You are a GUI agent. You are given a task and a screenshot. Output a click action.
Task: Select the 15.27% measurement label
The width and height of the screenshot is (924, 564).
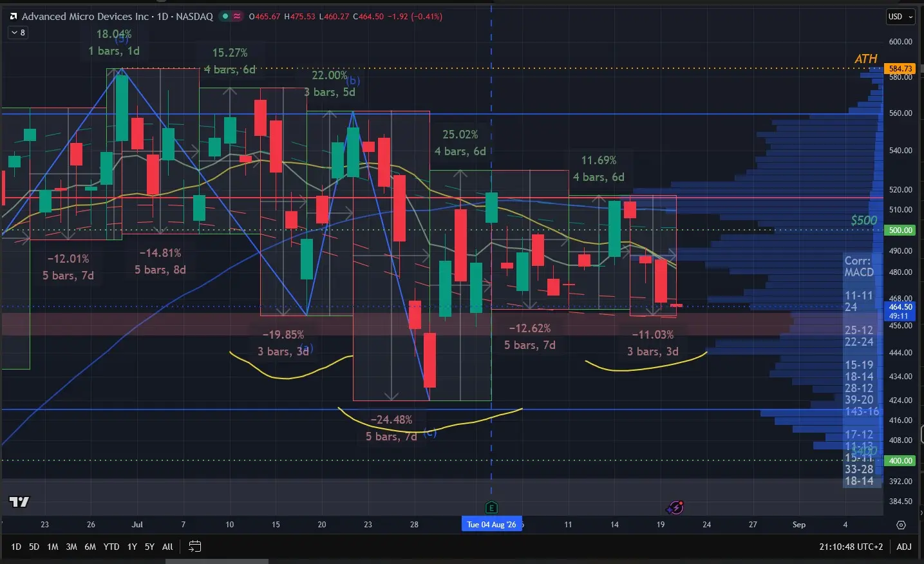click(x=230, y=53)
